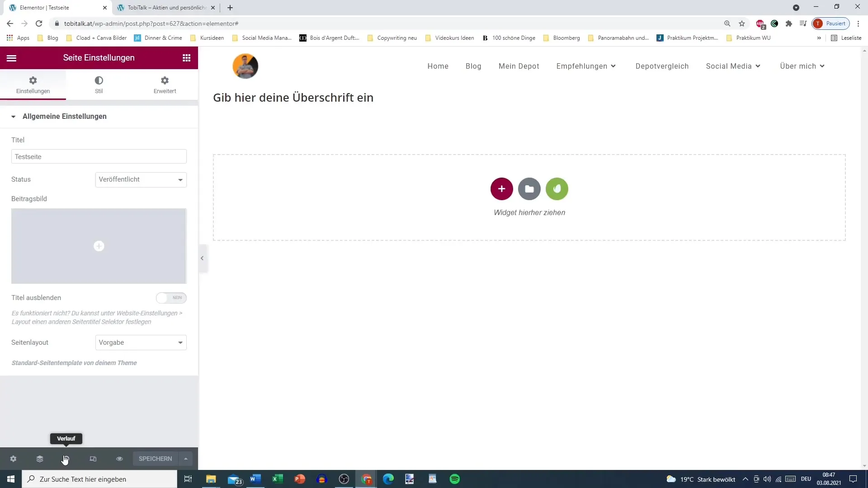Screen dimensions: 868x488
Task: Click the page heading text widget
Action: (293, 98)
